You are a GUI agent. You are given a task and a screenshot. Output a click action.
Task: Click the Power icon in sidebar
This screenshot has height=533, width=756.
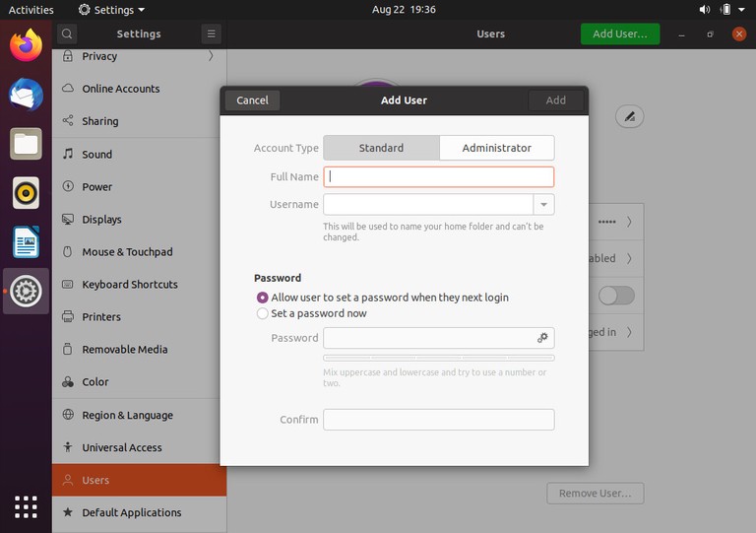point(68,186)
